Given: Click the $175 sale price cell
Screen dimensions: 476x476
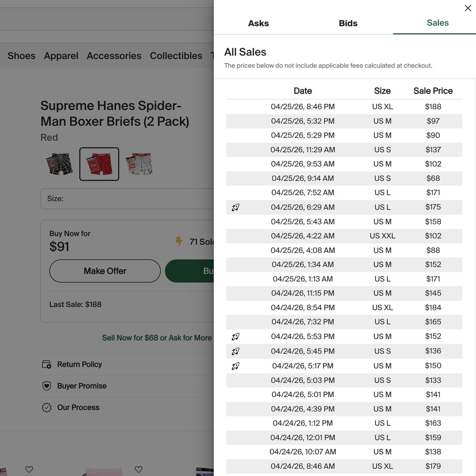Looking at the screenshot, I should coord(433,207).
